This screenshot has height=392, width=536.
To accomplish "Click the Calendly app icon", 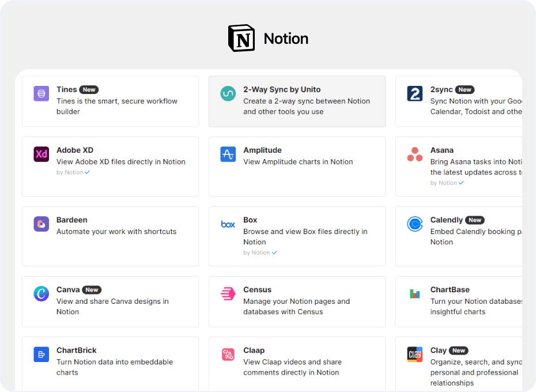I will [414, 224].
